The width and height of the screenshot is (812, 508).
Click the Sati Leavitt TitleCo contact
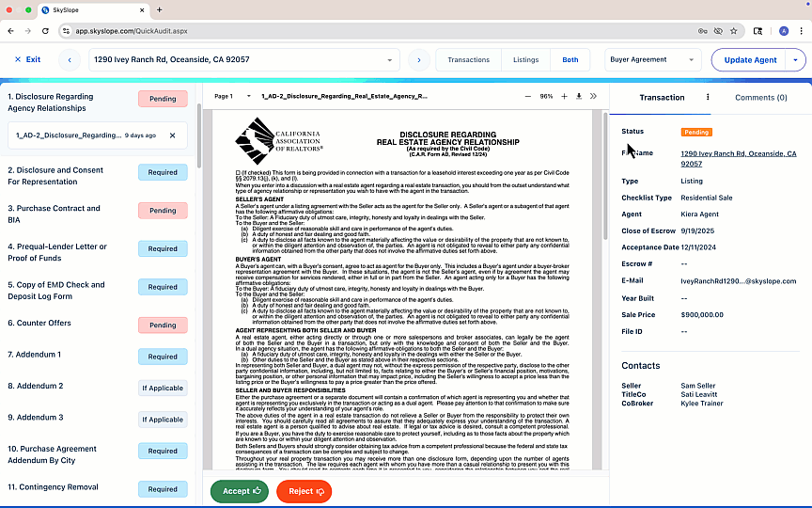click(698, 394)
